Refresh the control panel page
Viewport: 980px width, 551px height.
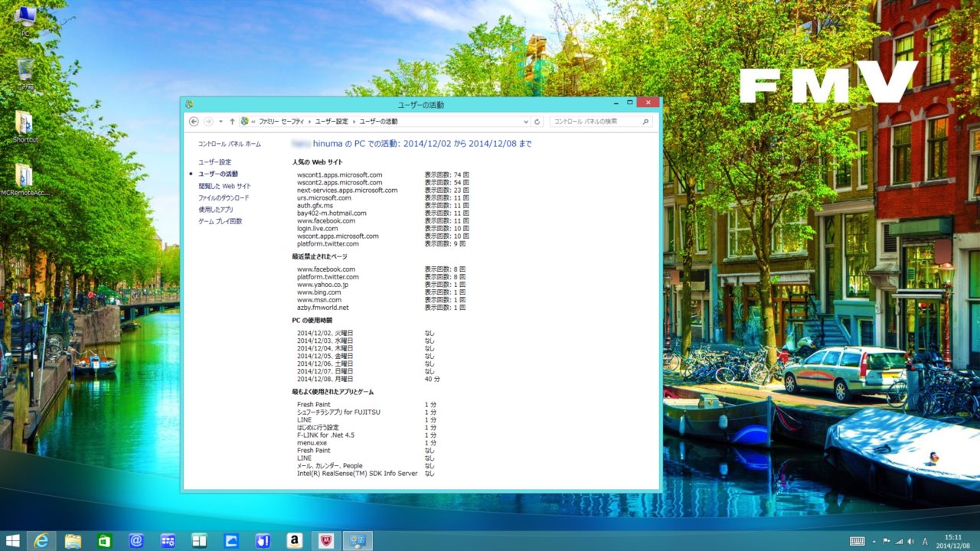pos(537,122)
